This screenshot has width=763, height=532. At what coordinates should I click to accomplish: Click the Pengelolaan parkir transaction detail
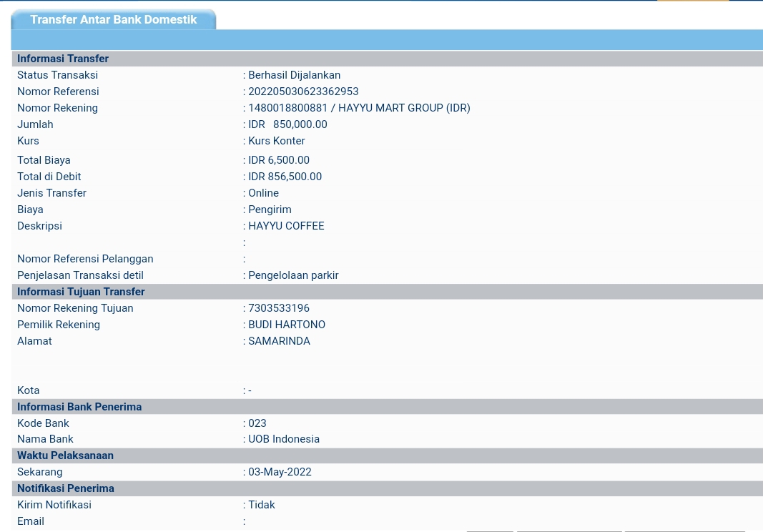click(293, 275)
